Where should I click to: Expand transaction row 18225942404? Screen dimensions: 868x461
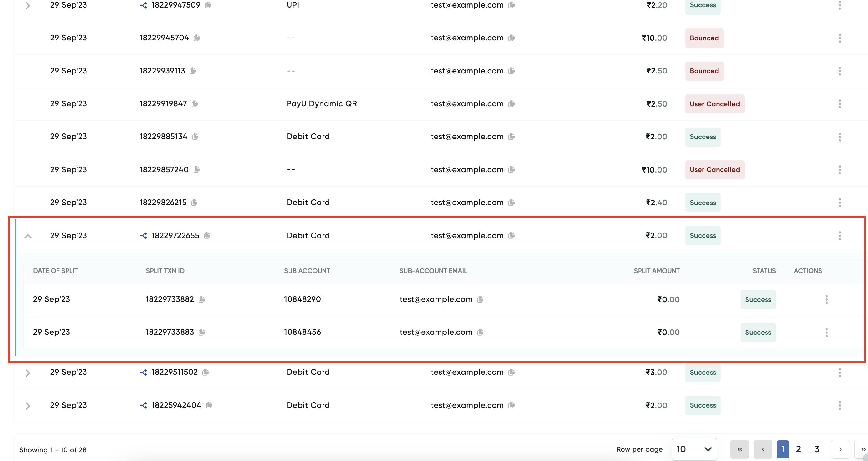(x=28, y=406)
